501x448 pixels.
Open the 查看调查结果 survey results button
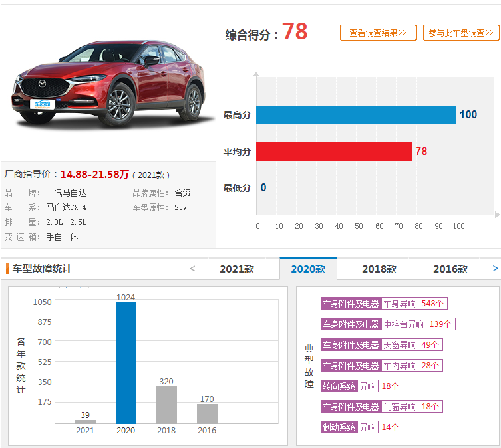click(x=378, y=33)
